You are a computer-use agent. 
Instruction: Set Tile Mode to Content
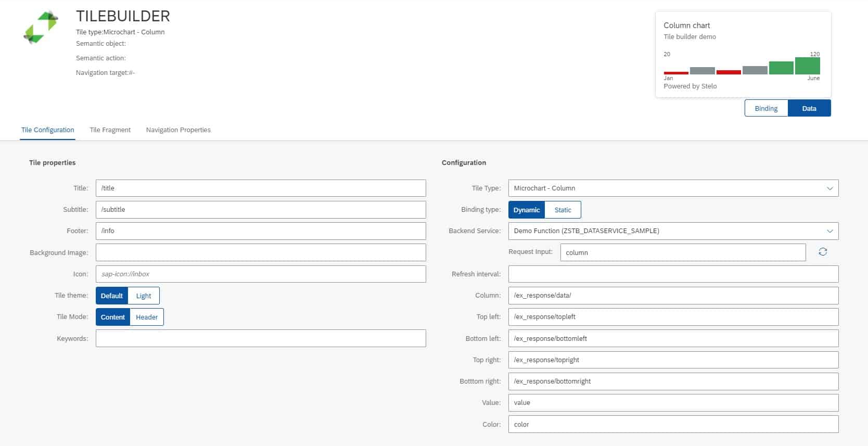[113, 317]
